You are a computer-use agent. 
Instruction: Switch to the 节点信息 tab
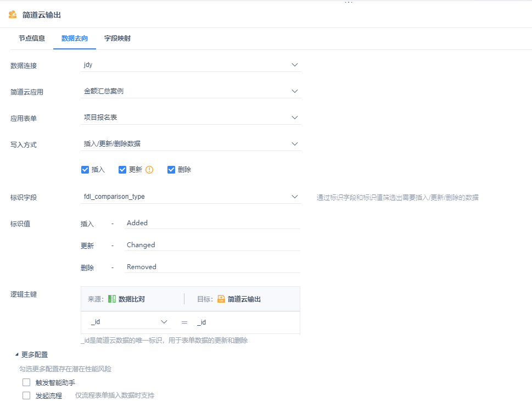point(32,38)
